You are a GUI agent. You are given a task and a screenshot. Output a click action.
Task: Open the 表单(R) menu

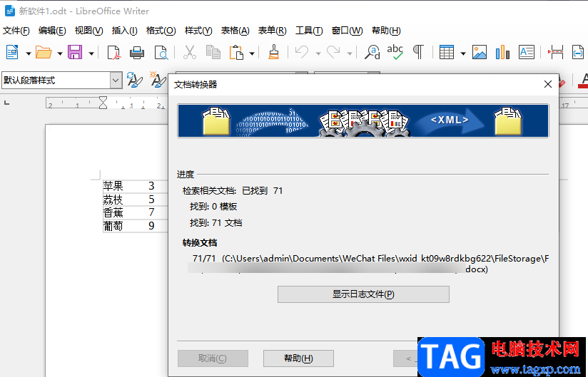tap(273, 31)
